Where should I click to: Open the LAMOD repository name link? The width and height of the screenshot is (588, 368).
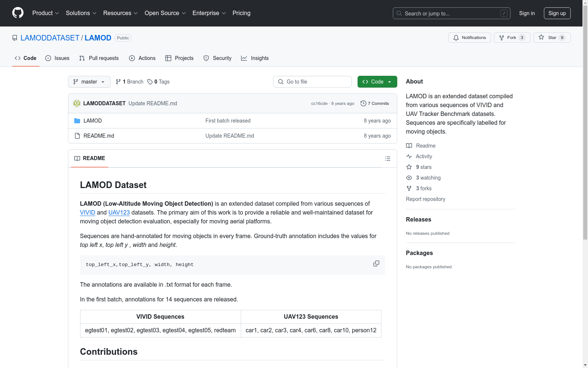tap(98, 38)
